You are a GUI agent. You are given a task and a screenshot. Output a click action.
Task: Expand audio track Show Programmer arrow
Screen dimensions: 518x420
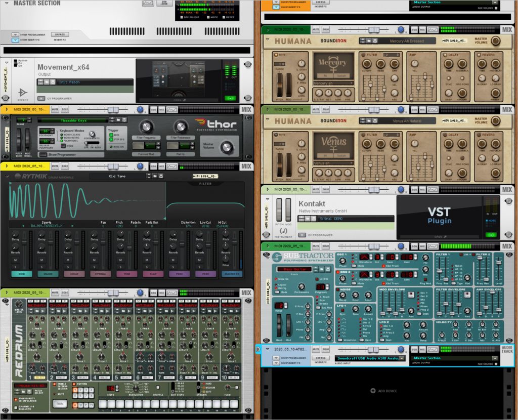coord(276,358)
